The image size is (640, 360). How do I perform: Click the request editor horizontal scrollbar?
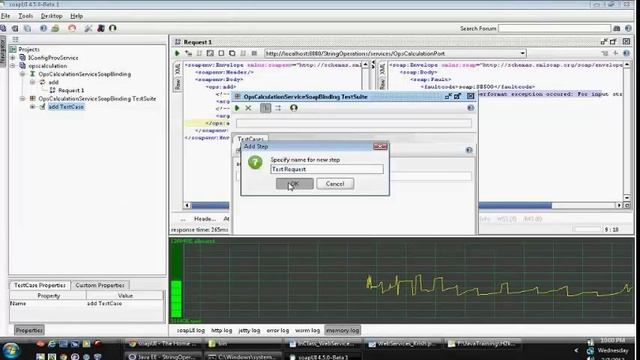point(210,205)
